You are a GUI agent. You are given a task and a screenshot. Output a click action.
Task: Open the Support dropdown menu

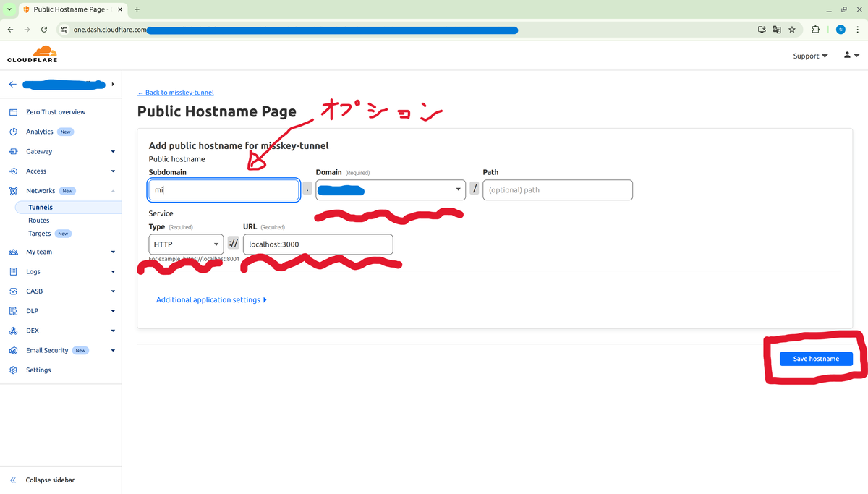point(810,56)
